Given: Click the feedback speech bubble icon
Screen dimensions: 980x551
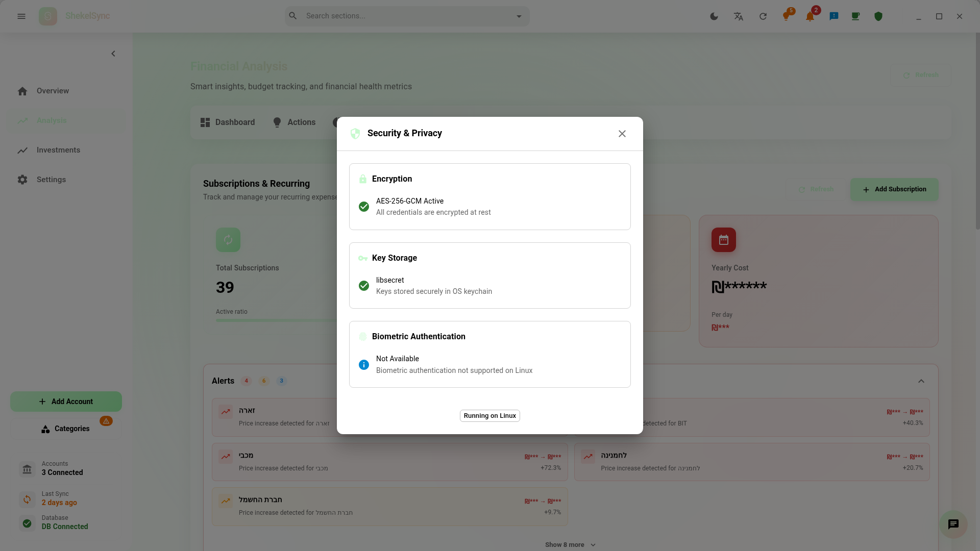Looking at the screenshot, I should (x=834, y=16).
